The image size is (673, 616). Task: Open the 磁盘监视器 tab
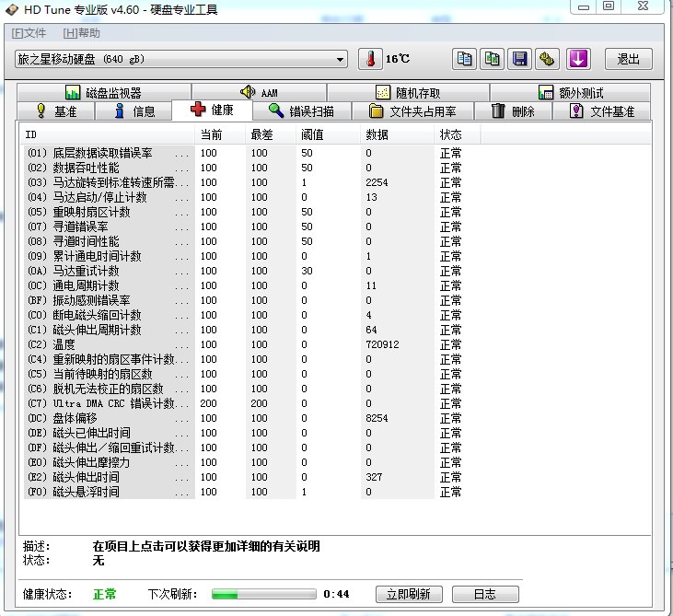click(x=104, y=92)
